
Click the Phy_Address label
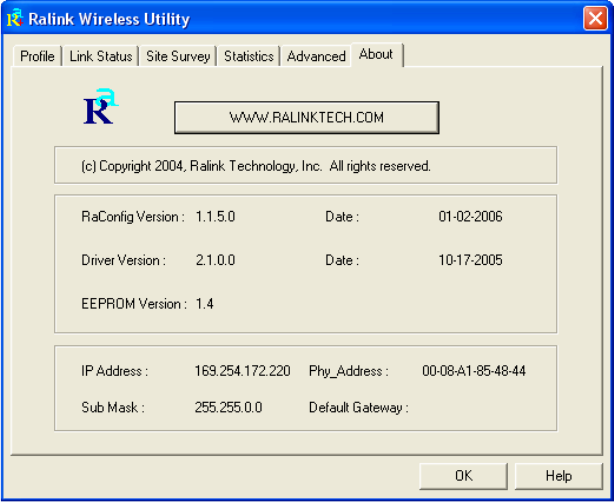pos(349,371)
